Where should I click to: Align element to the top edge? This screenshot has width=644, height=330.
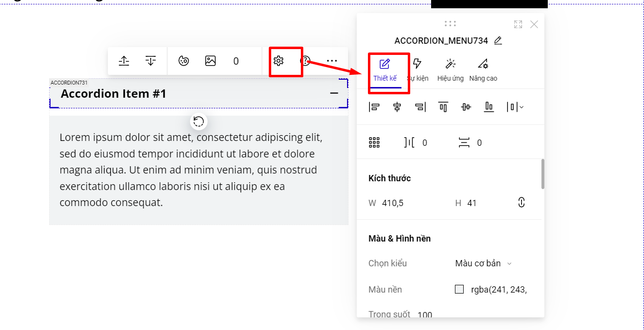pyautogui.click(x=443, y=107)
